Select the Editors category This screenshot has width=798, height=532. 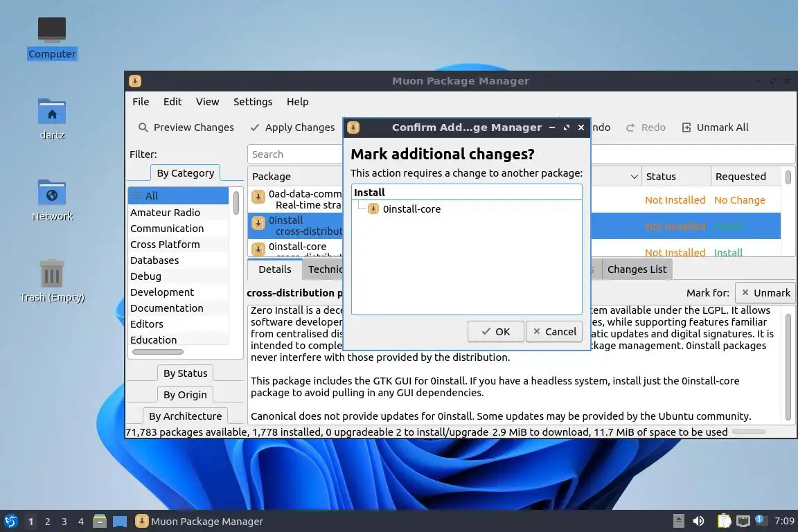(179, 323)
